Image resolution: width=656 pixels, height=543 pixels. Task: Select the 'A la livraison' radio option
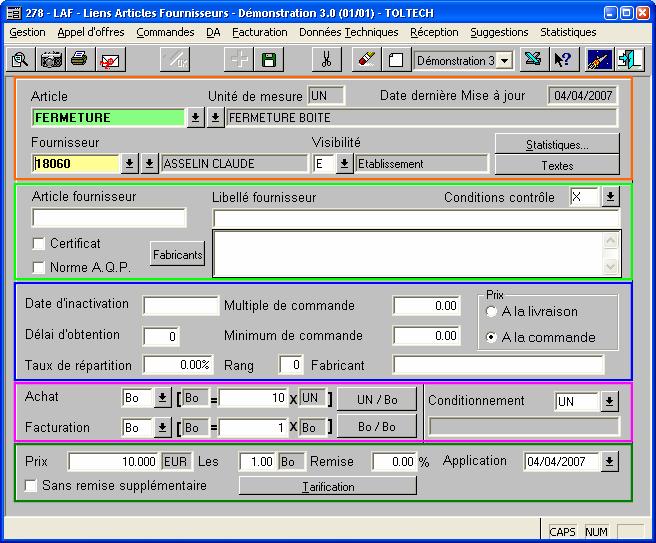pos(491,312)
